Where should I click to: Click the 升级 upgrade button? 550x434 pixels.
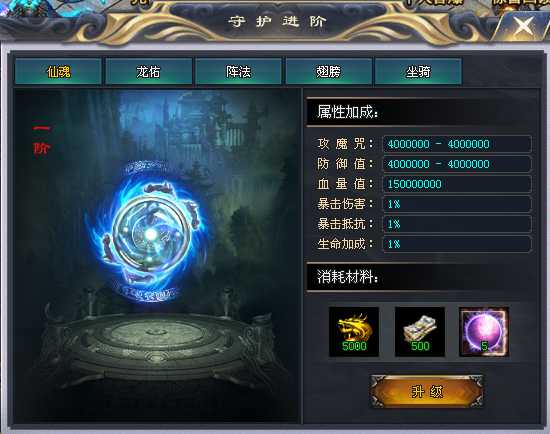click(427, 391)
